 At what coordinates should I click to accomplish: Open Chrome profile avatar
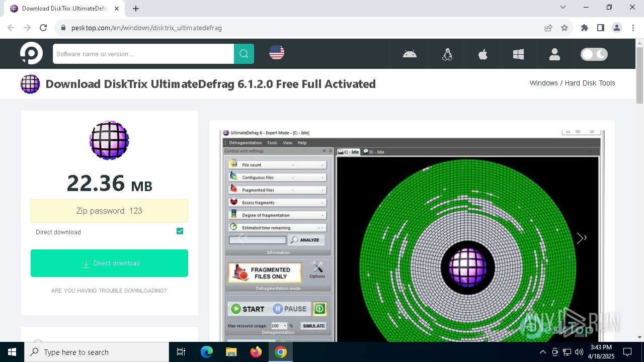point(617,28)
